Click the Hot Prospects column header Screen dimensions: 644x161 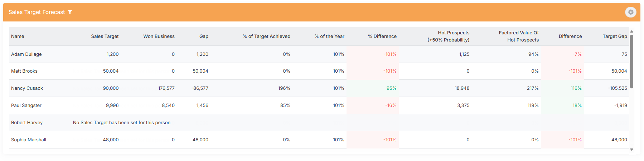(x=448, y=36)
